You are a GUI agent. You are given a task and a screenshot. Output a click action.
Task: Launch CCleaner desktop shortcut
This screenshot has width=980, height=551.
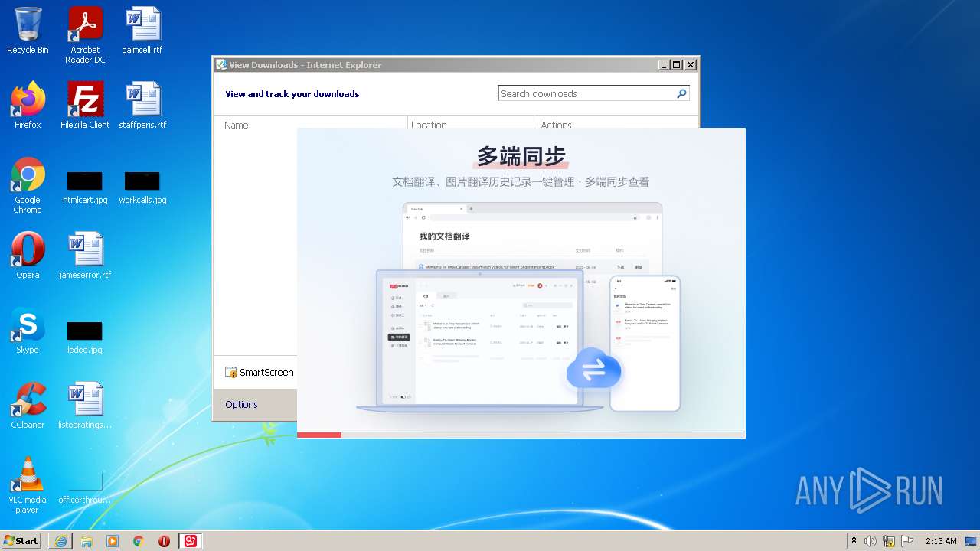[x=28, y=406]
